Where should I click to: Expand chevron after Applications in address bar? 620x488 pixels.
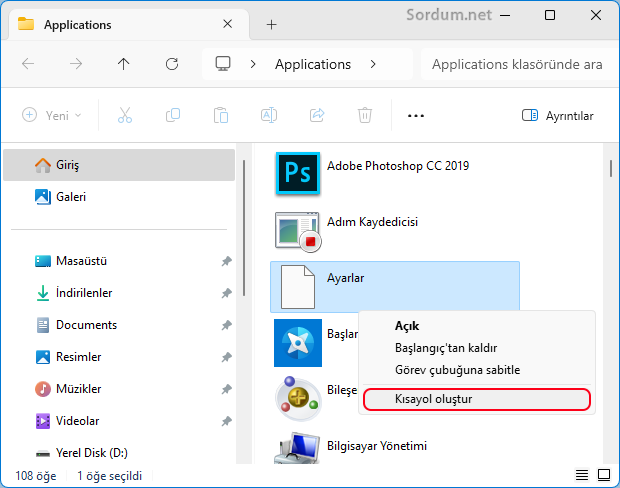point(373,64)
